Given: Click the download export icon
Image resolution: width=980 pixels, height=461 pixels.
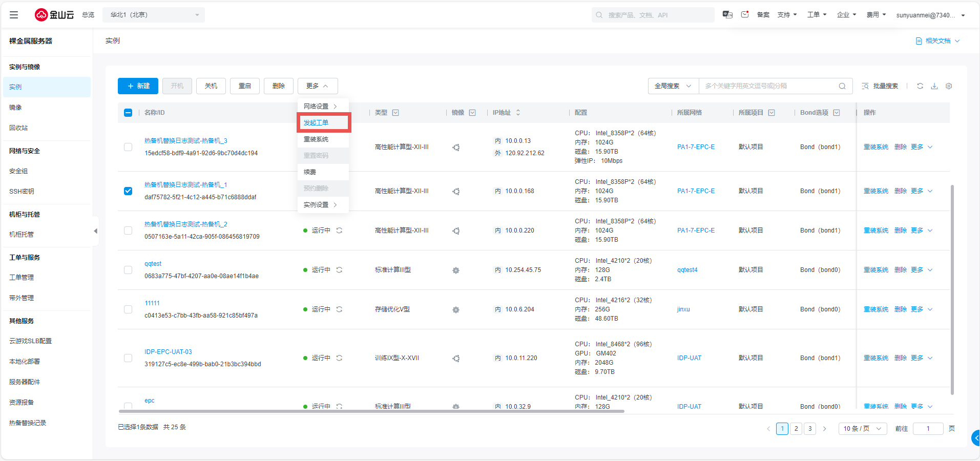Looking at the screenshot, I should point(934,86).
